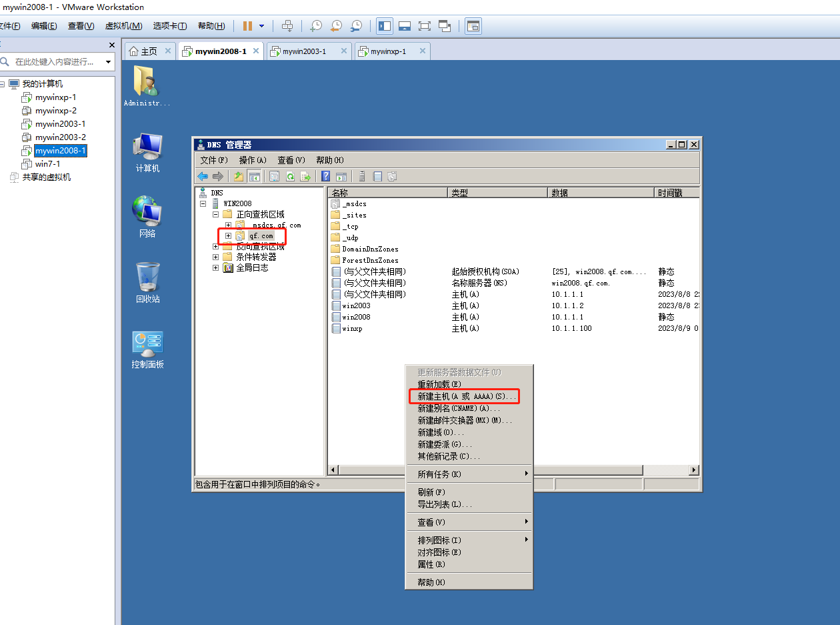Toggle the show/hide action pane icon
The image size is (840, 625).
click(341, 176)
